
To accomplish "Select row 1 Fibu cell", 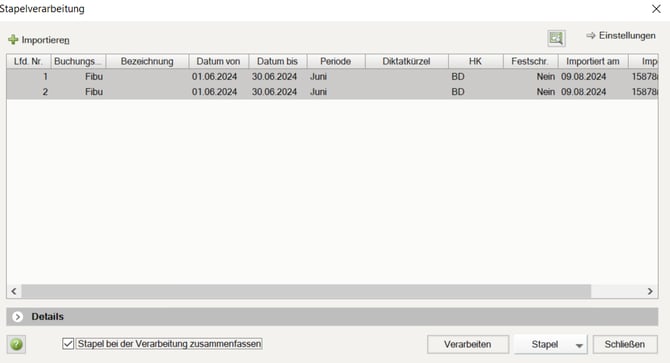I will click(94, 76).
